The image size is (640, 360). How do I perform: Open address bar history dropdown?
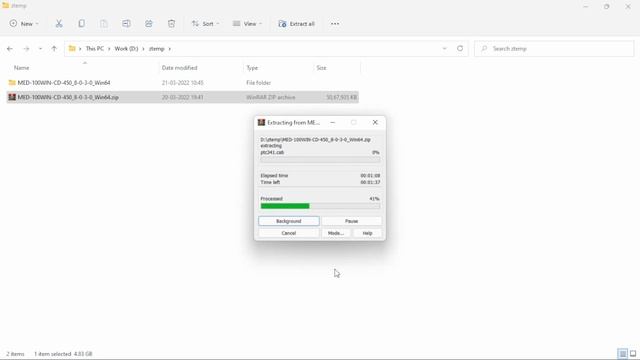coord(444,49)
